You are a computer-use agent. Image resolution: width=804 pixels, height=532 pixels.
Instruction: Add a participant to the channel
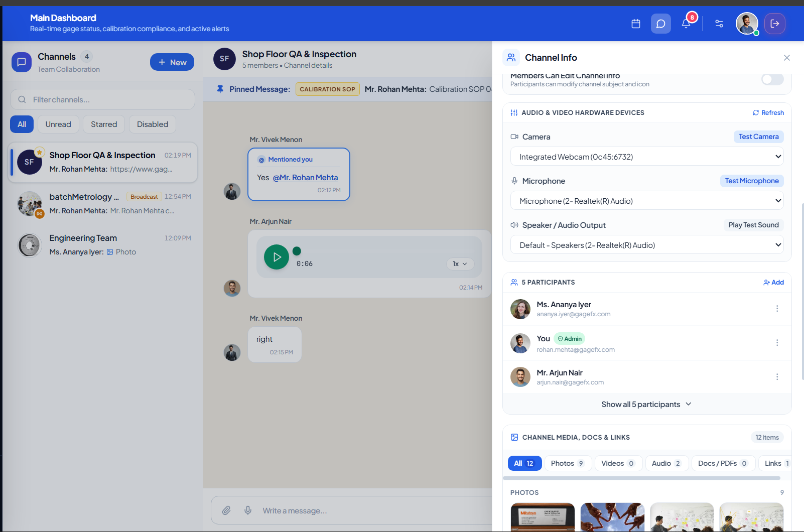(x=773, y=283)
